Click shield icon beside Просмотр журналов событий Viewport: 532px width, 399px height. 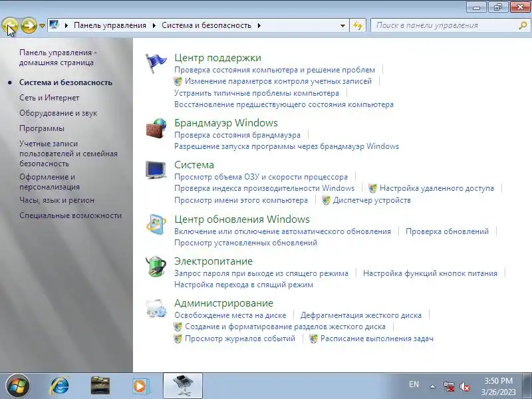pos(178,338)
